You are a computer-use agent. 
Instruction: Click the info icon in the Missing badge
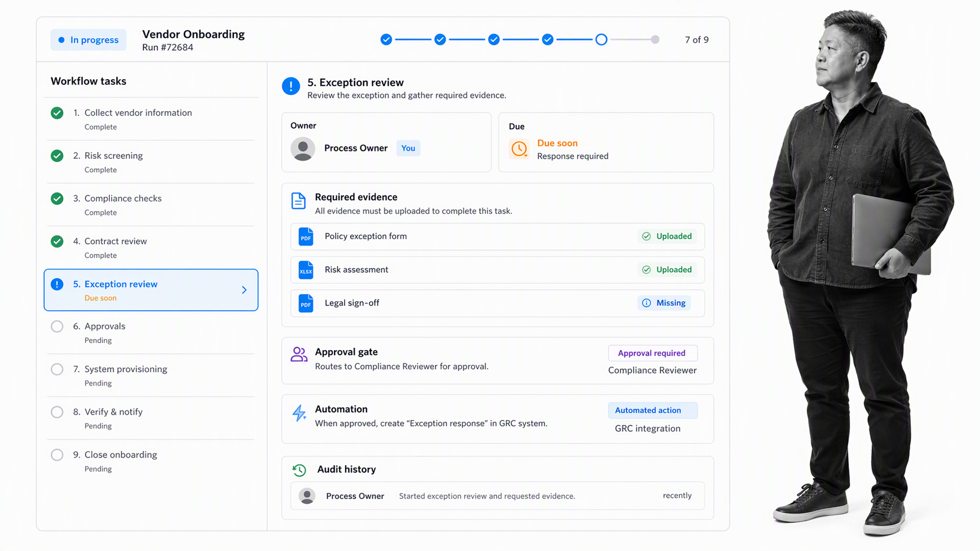click(647, 303)
